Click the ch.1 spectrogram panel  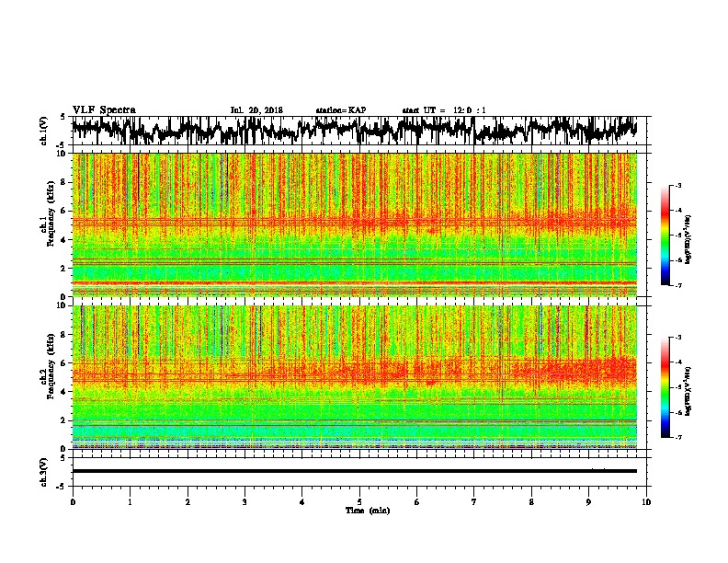coord(354,224)
